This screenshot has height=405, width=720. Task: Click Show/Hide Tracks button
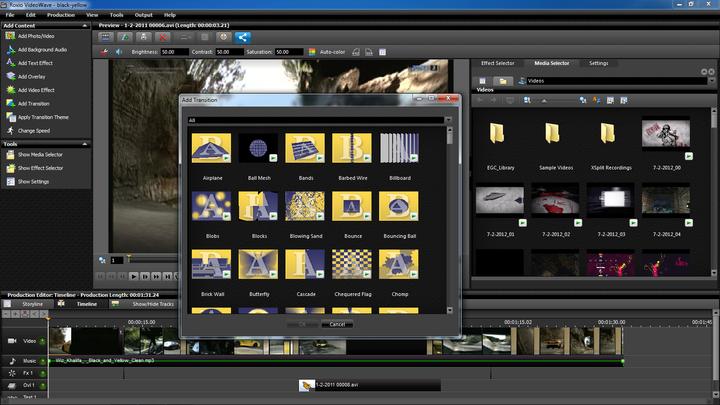(x=148, y=304)
